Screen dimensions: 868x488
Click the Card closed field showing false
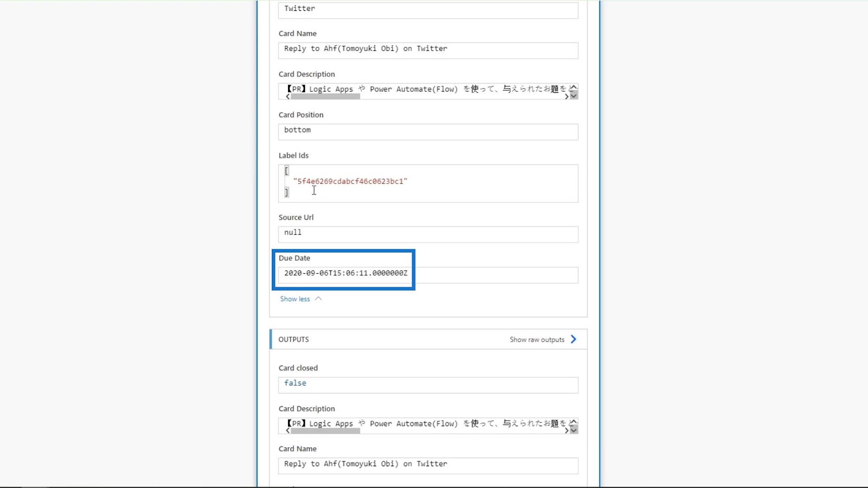click(x=428, y=384)
